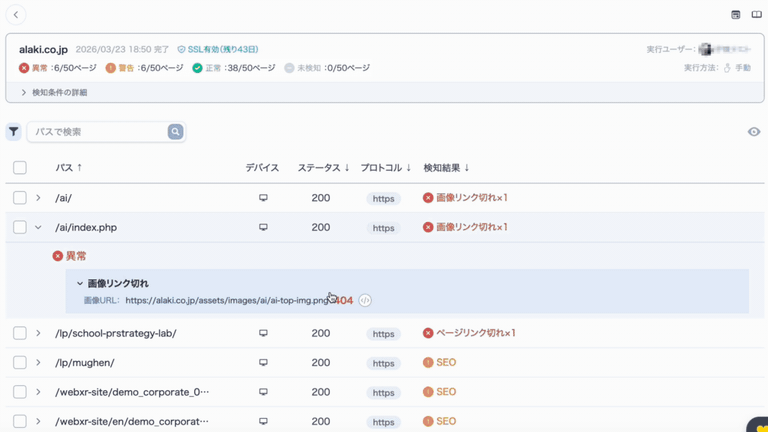This screenshot has width=768, height=432.
Task: Click the alaki.co.jp site title
Action: (x=43, y=49)
